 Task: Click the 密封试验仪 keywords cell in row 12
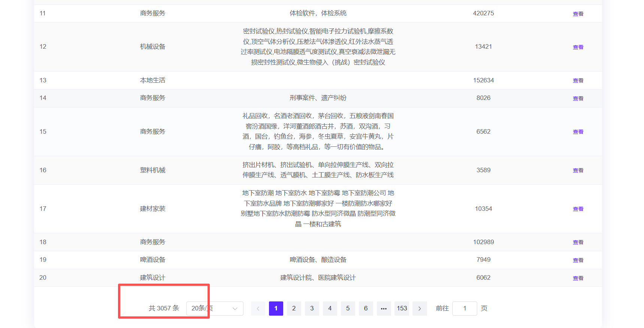(x=318, y=47)
